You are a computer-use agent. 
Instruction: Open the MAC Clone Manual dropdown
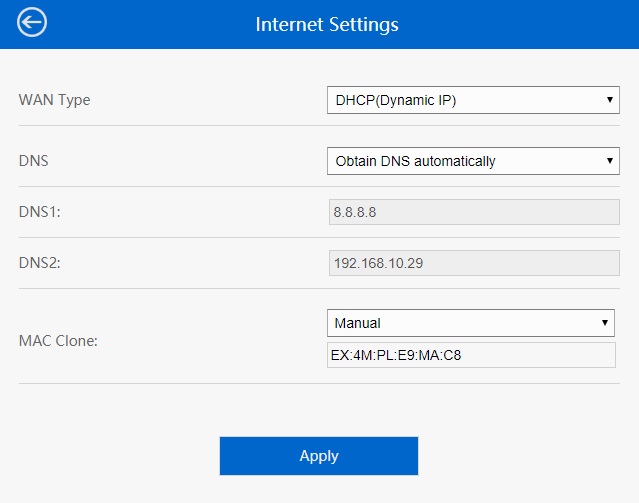(x=470, y=323)
